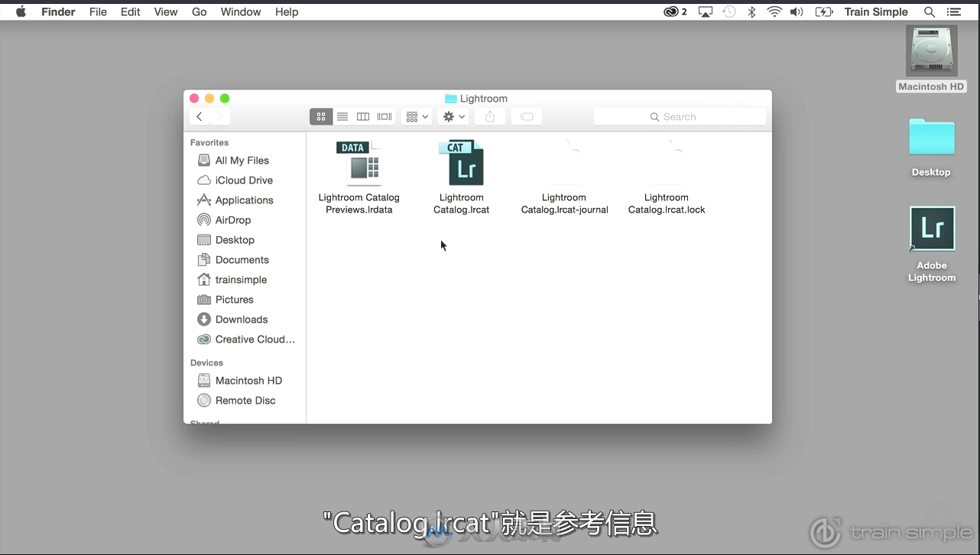Open Desktop in Finder sidebar

(235, 240)
